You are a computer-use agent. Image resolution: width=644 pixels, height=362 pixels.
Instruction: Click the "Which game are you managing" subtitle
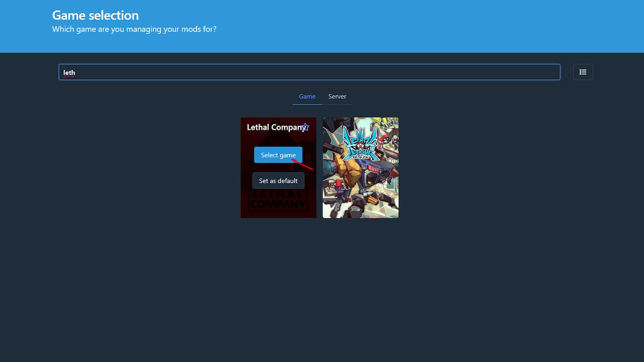(x=134, y=29)
